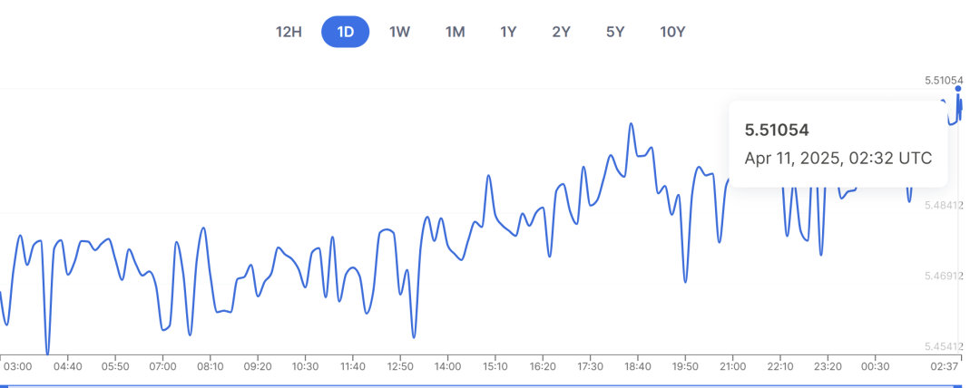
Task: Click the highlighted blue data point marker
Action: click(958, 89)
